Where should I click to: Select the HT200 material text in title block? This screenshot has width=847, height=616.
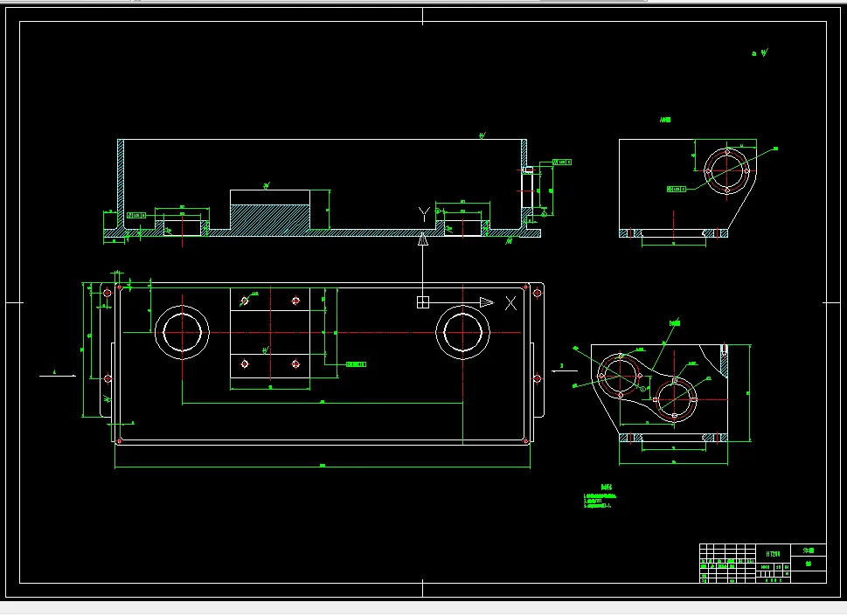click(x=773, y=554)
